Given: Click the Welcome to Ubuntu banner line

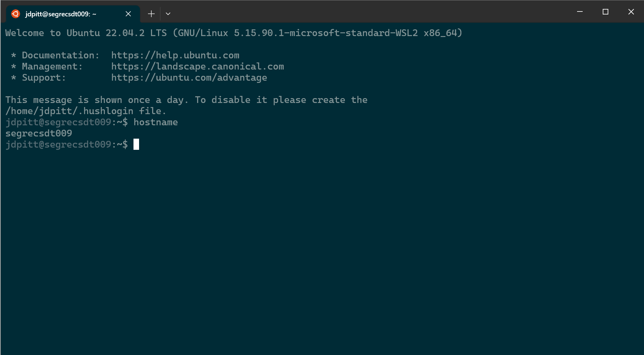Looking at the screenshot, I should [234, 33].
